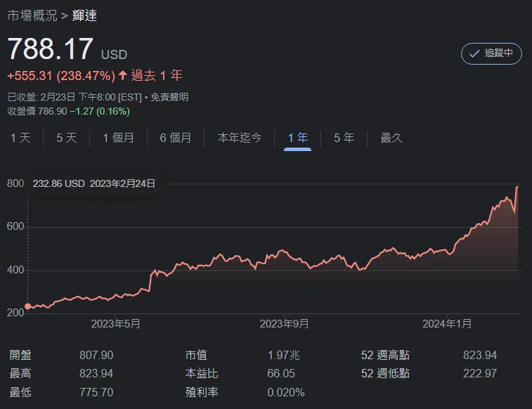The width and height of the screenshot is (532, 409).
Task: Click the current price 788.17
Action: point(50,49)
